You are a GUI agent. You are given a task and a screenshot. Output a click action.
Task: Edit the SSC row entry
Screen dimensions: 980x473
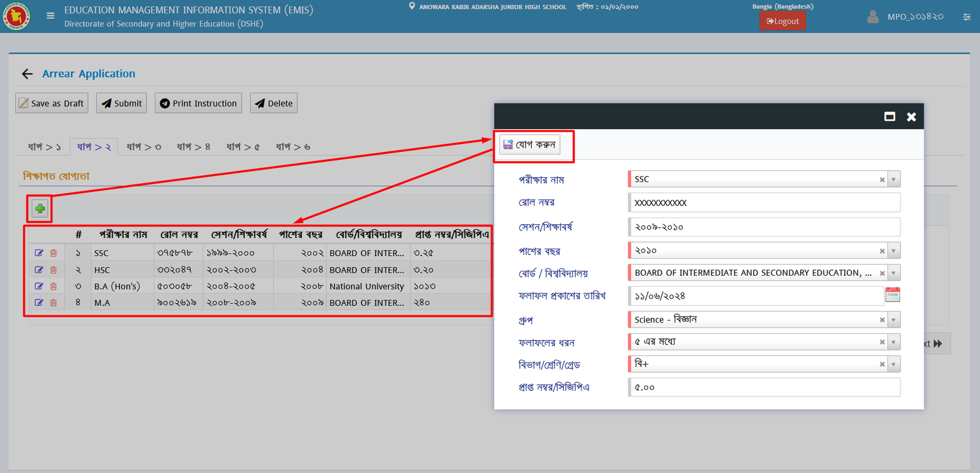(x=39, y=253)
